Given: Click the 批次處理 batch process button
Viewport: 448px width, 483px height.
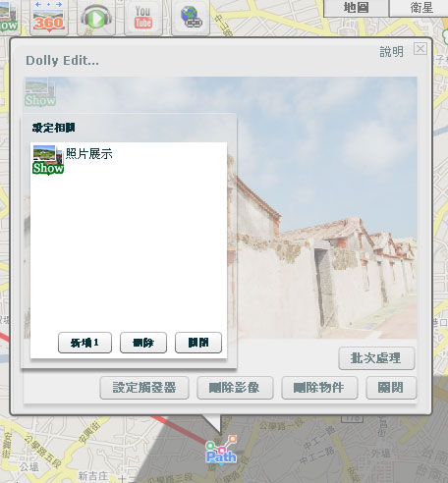Looking at the screenshot, I should coord(376,358).
